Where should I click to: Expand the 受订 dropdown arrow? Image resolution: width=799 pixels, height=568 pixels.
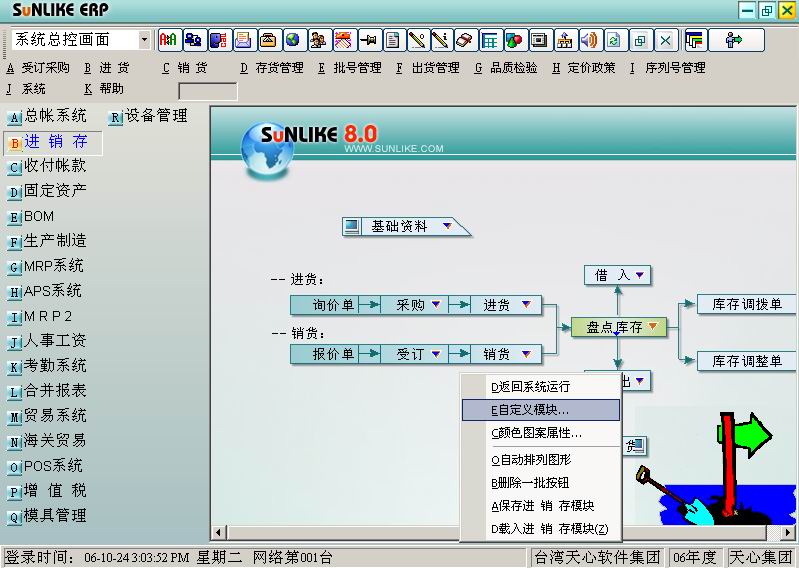click(x=436, y=354)
